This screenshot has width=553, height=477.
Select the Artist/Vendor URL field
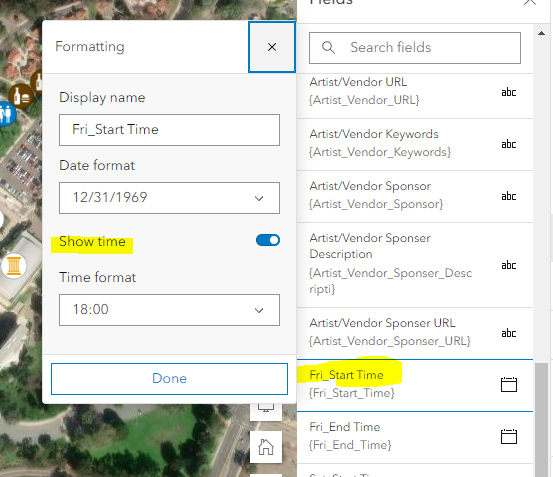[x=415, y=92]
